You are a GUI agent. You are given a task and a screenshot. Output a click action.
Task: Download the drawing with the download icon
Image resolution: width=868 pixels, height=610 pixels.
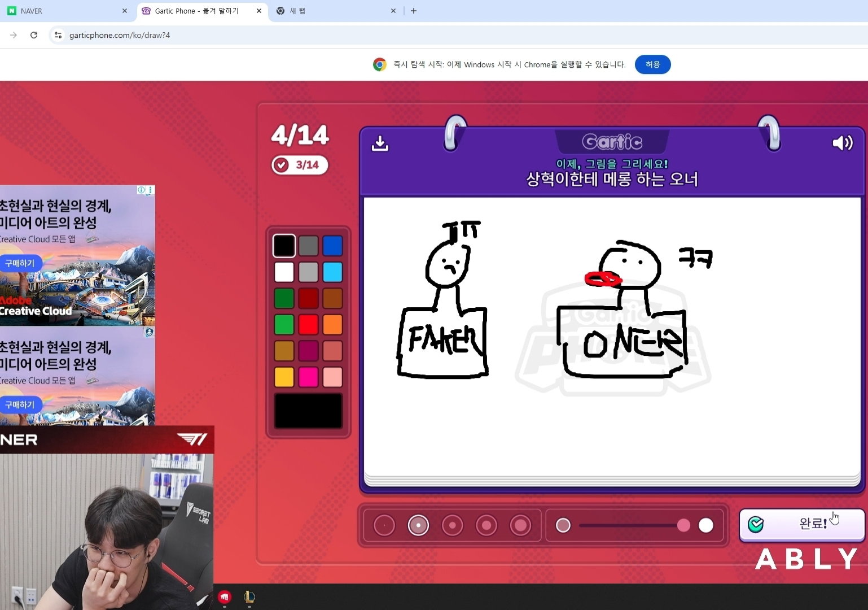point(380,143)
